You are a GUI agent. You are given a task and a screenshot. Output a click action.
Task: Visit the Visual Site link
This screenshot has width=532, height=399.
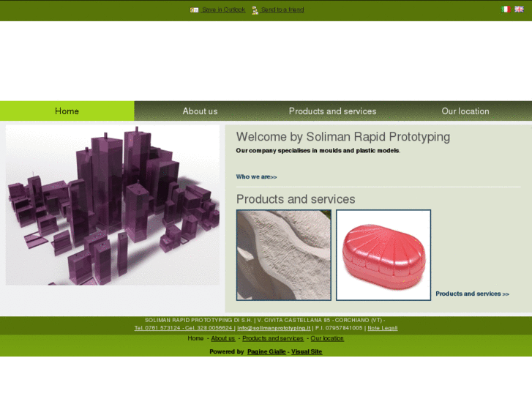307,352
